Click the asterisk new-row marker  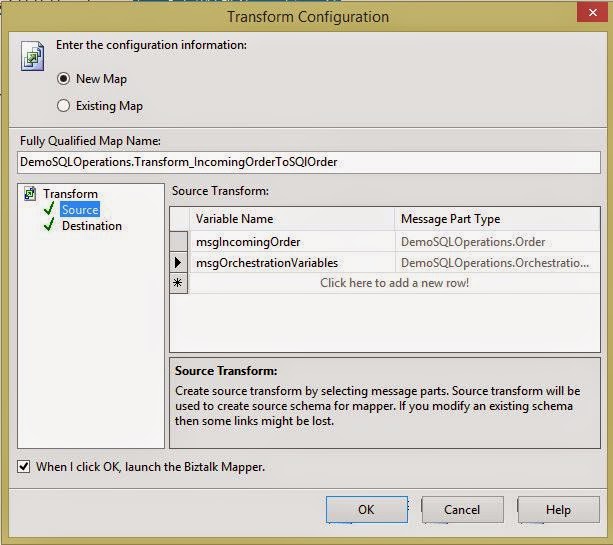click(178, 283)
